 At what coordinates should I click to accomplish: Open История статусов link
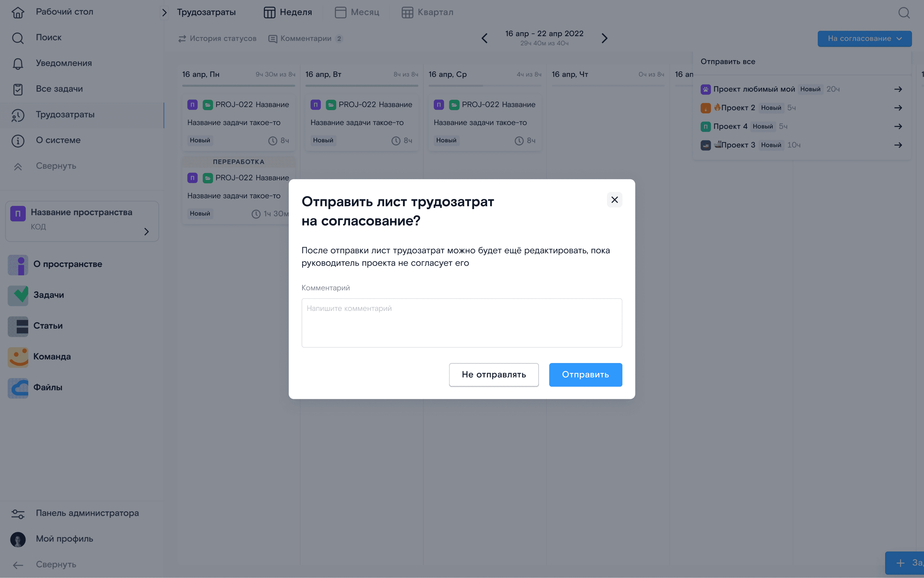(x=217, y=39)
